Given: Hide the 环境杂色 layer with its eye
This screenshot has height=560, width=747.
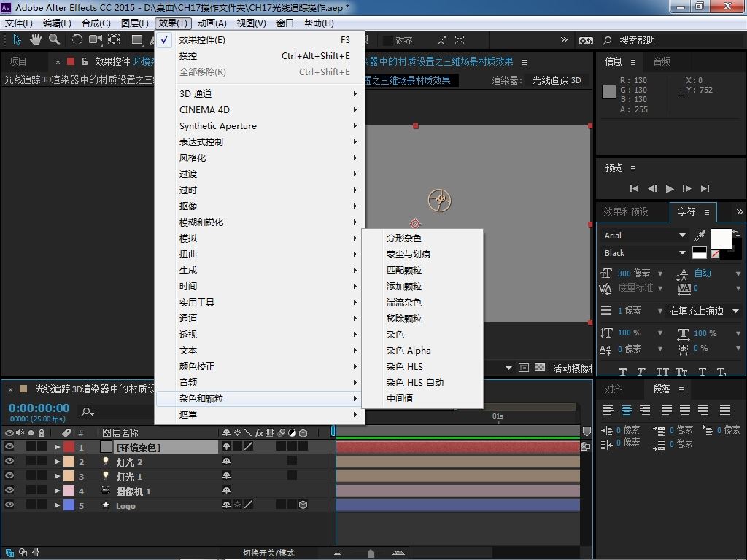Looking at the screenshot, I should (x=9, y=446).
